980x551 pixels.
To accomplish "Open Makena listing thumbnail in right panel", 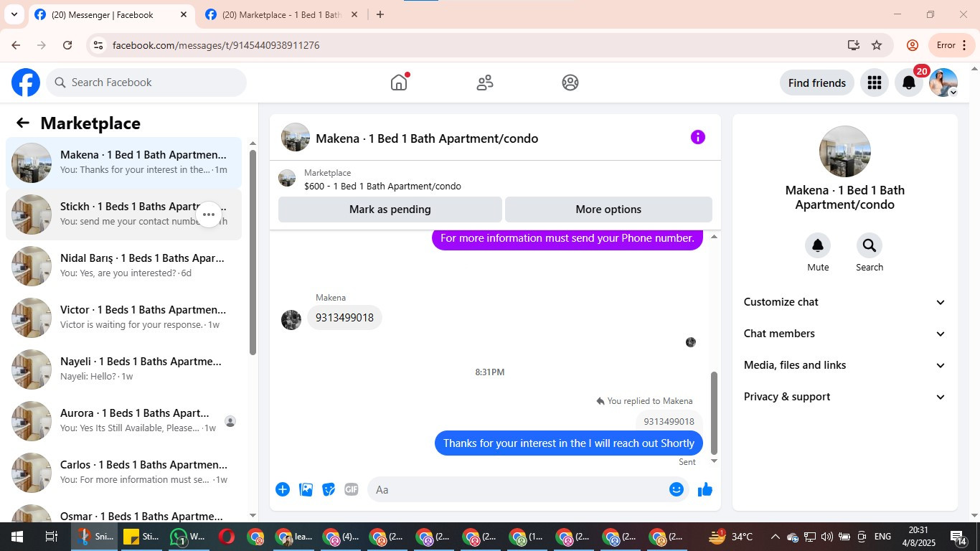I will [845, 151].
